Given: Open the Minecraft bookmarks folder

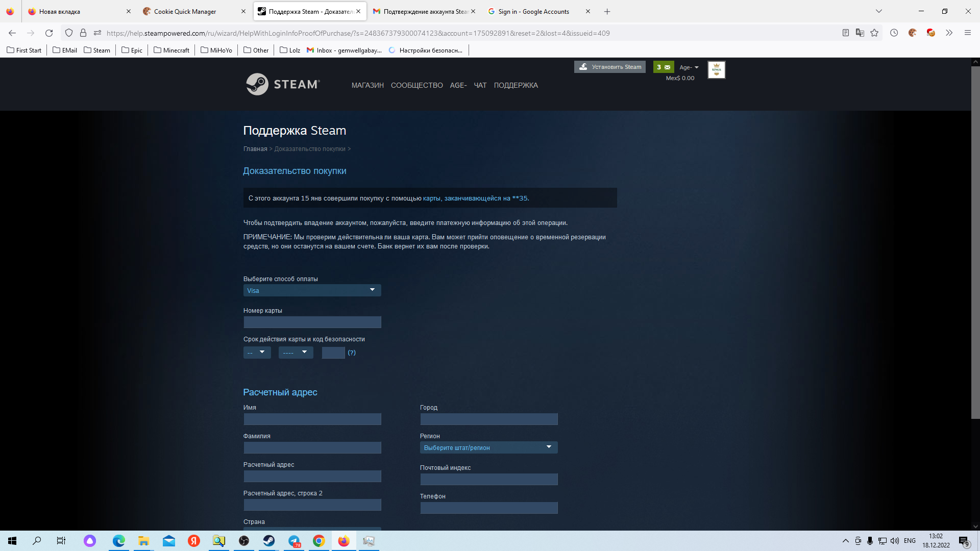Looking at the screenshot, I should [171, 50].
